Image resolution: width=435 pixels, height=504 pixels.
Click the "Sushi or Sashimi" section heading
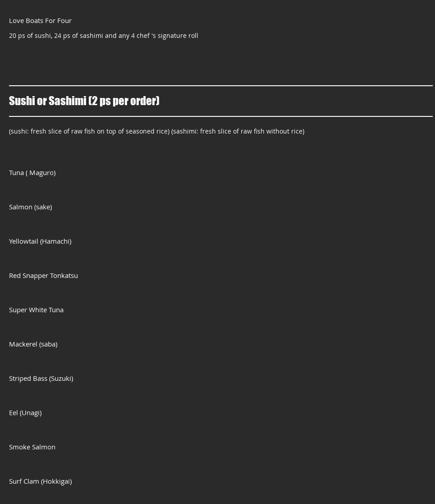[x=48, y=101]
